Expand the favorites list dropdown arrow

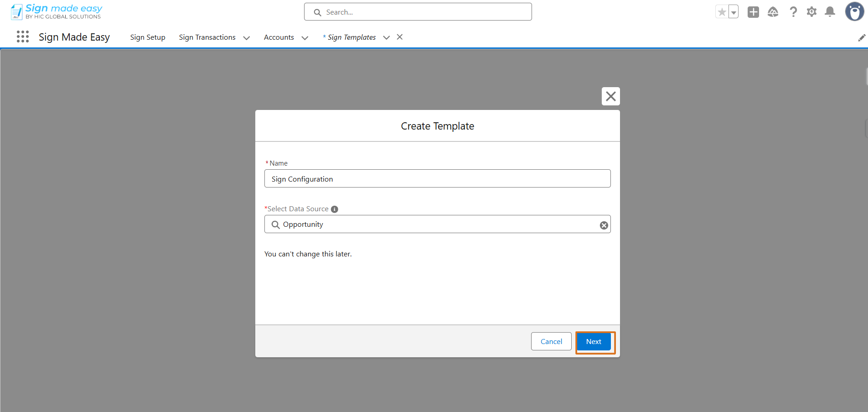click(734, 12)
